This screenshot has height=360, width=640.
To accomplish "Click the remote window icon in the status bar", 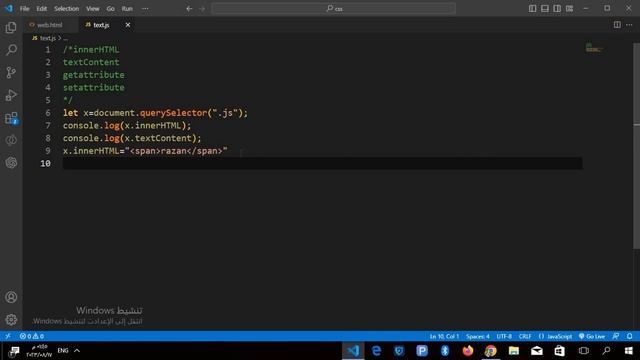I will 8,336.
